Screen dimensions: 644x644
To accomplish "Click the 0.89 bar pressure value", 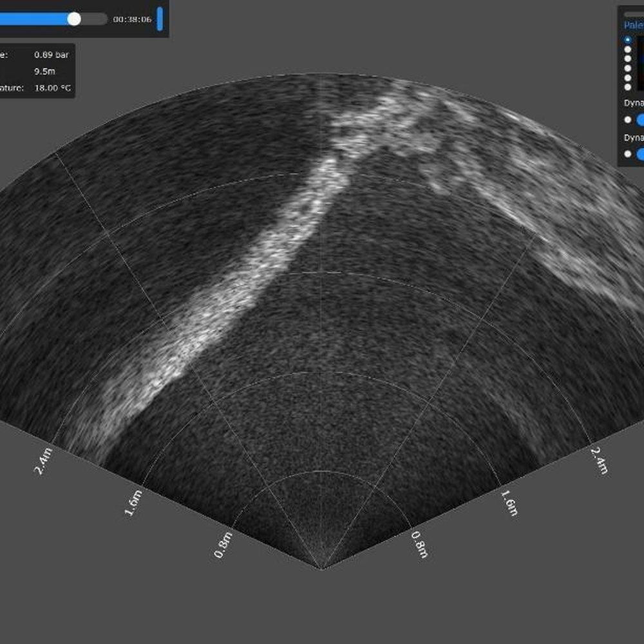I will 52,55.
